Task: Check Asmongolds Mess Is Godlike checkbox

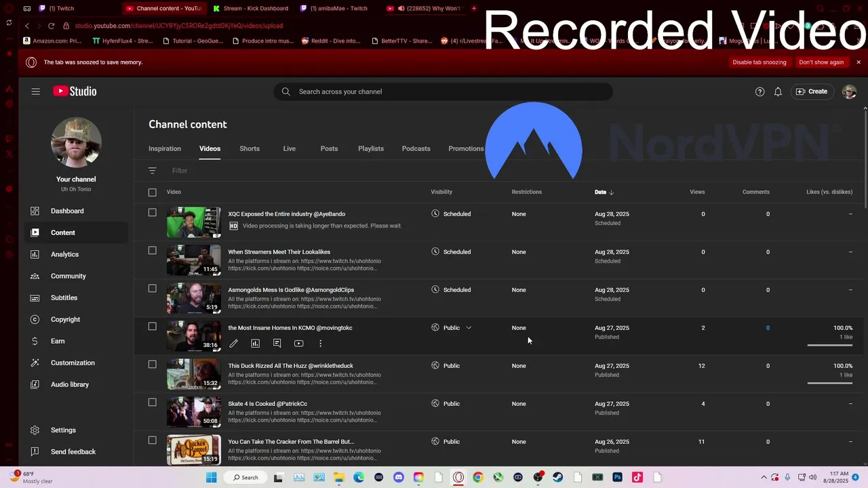Action: (152, 289)
